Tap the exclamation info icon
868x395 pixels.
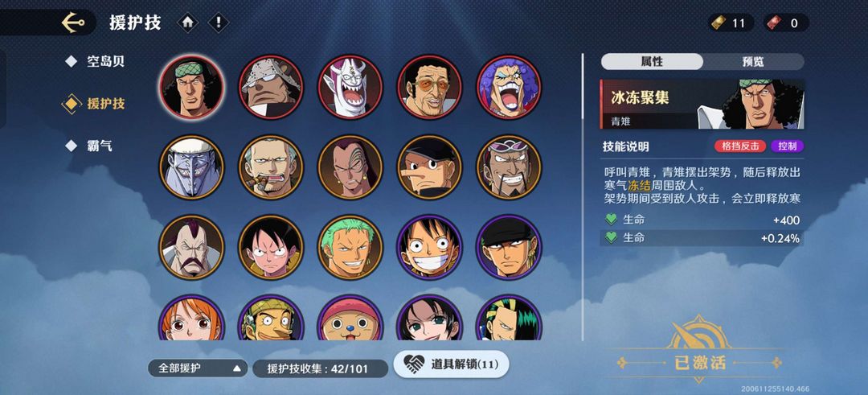(218, 23)
